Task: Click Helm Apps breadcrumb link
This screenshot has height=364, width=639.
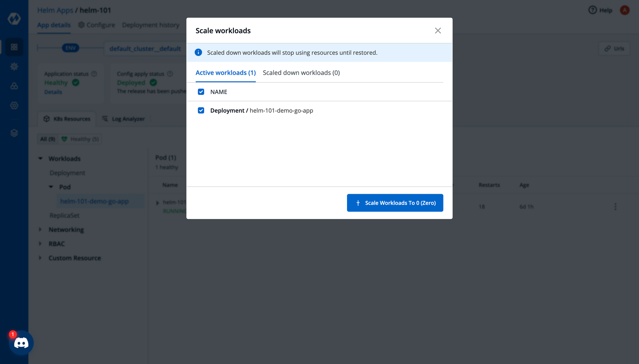Action: pos(55,10)
